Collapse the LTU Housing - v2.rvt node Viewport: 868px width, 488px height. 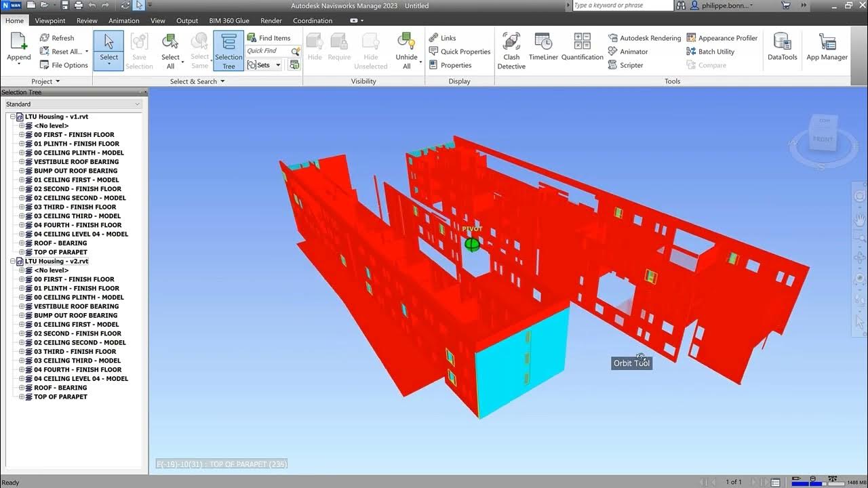pyautogui.click(x=12, y=262)
